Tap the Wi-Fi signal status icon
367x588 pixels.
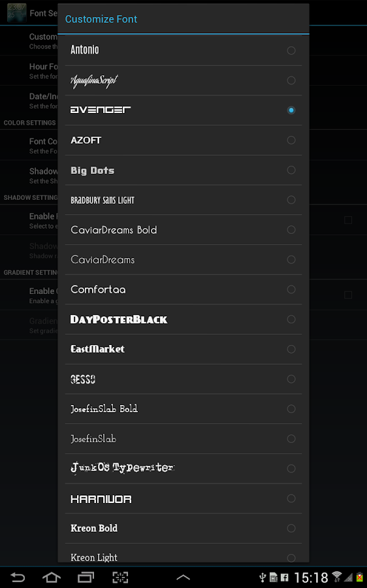337,577
